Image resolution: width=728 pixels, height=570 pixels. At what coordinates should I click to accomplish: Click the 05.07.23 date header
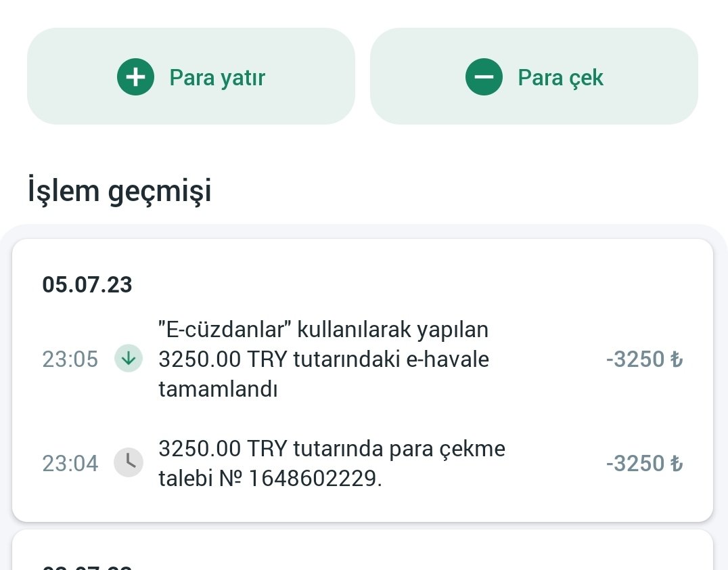pos(87,284)
